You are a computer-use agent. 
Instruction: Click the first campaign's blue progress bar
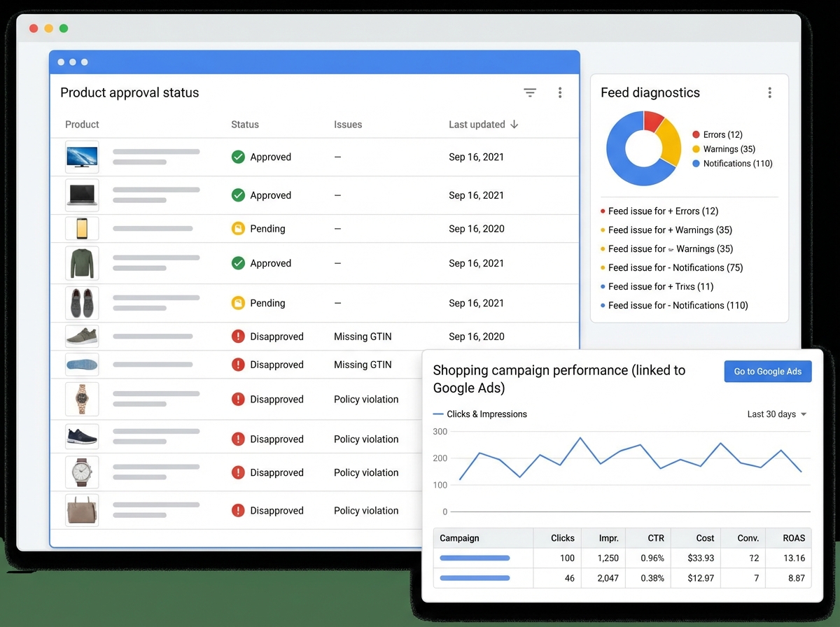pyautogui.click(x=475, y=558)
